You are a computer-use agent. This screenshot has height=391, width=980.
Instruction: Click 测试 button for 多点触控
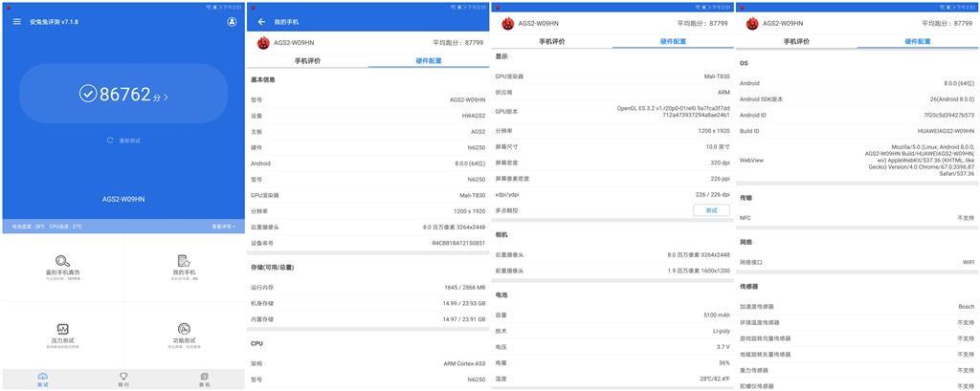click(x=711, y=210)
